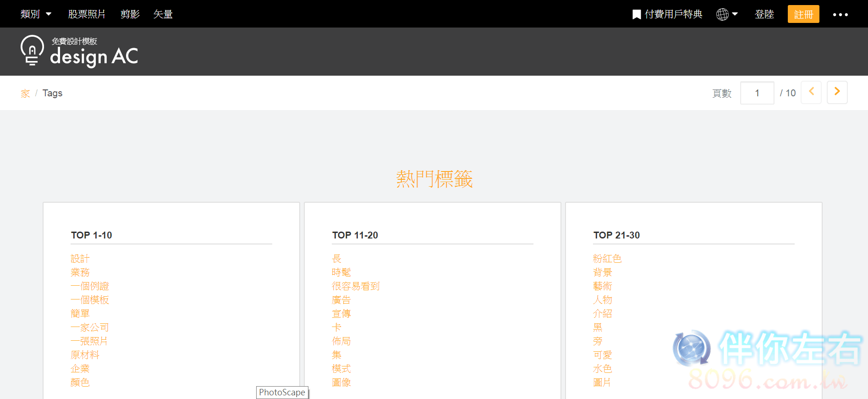868x399 pixels.
Task: Open the 廣告 tag
Action: click(x=341, y=300)
